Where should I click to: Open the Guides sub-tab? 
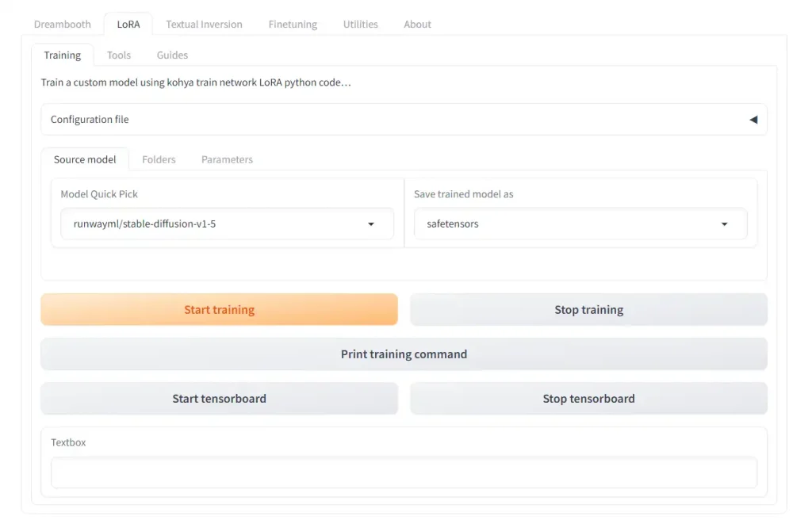(172, 55)
